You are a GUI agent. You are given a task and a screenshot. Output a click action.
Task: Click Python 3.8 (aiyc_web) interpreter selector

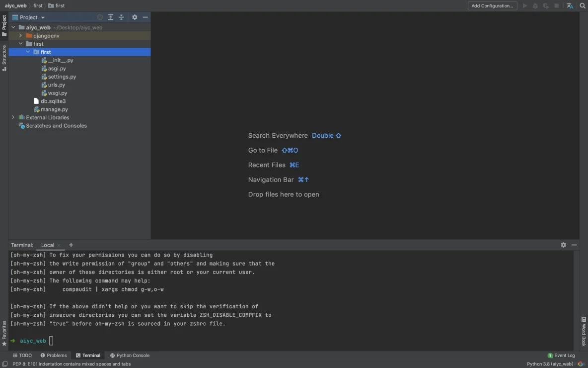point(550,364)
